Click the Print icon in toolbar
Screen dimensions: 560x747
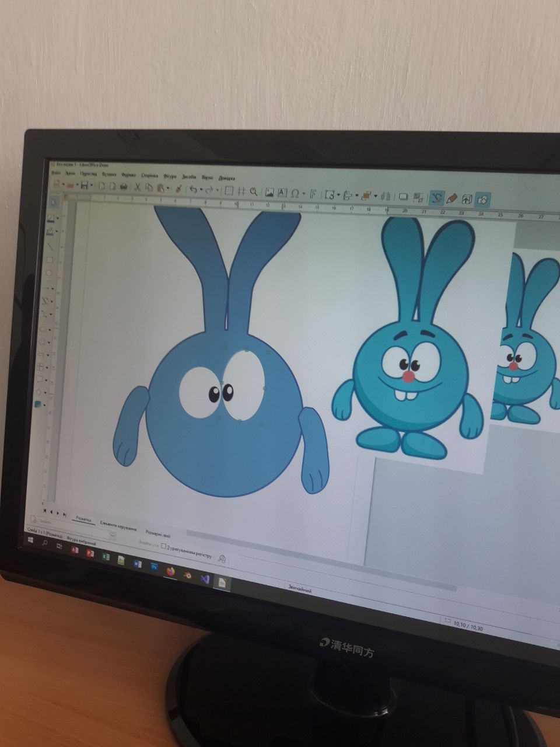tap(124, 187)
